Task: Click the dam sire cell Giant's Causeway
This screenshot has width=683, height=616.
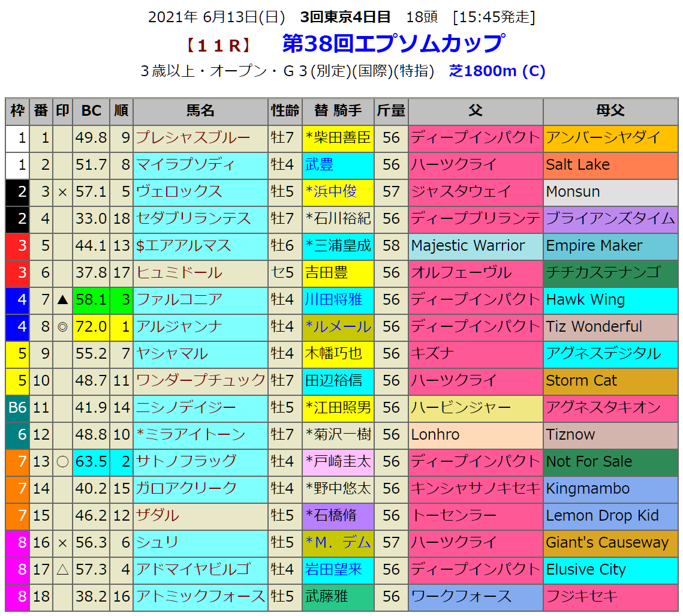Action: (x=607, y=543)
